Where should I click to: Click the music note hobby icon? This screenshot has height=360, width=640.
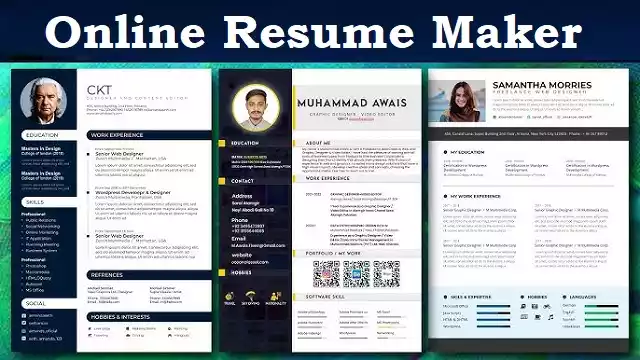(x=551, y=317)
